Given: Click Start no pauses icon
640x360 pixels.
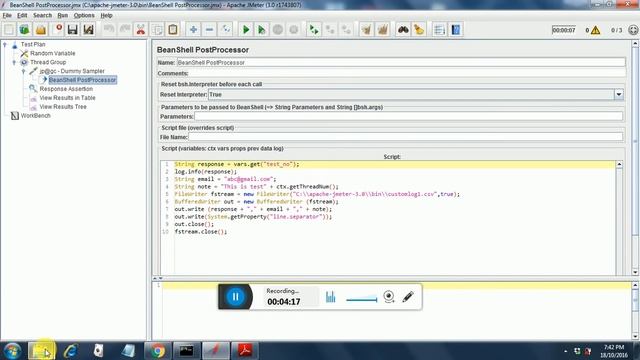Looking at the screenshot, I should 262,29.
